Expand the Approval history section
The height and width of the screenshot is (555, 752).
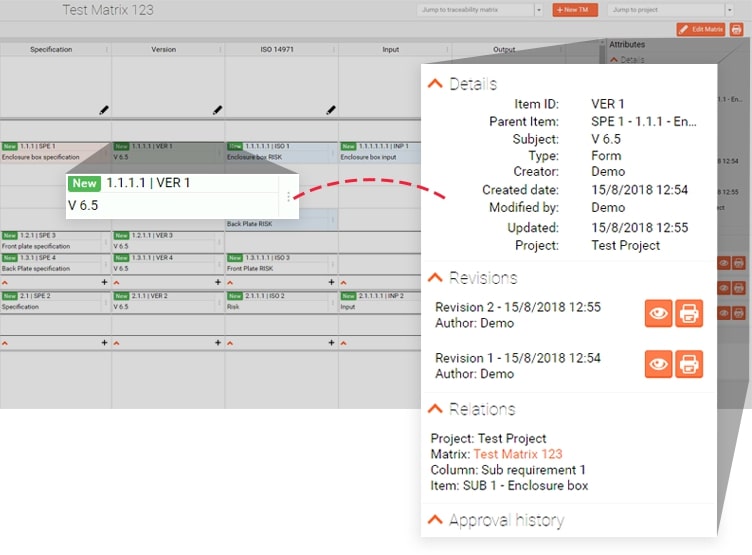pyautogui.click(x=435, y=520)
